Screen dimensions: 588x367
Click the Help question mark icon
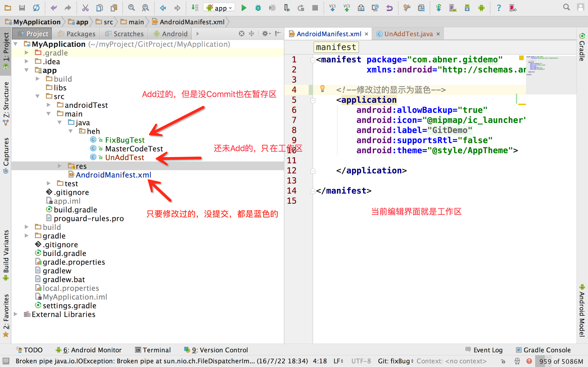click(499, 8)
